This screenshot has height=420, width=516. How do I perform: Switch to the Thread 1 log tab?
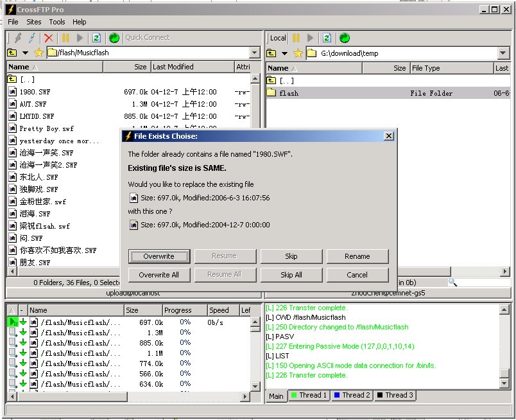pos(309,396)
